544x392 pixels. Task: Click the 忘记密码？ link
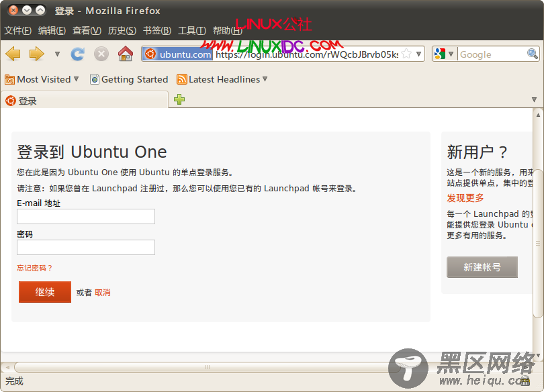[x=35, y=268]
